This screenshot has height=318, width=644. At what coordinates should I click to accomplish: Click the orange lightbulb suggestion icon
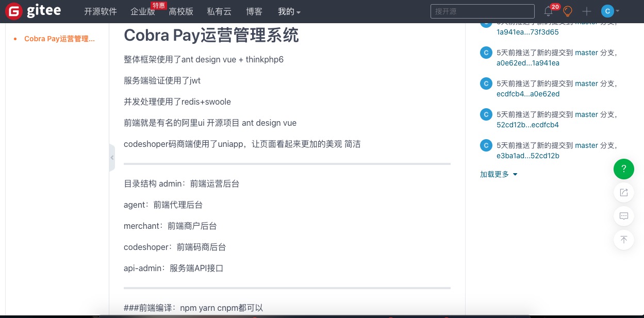click(567, 11)
